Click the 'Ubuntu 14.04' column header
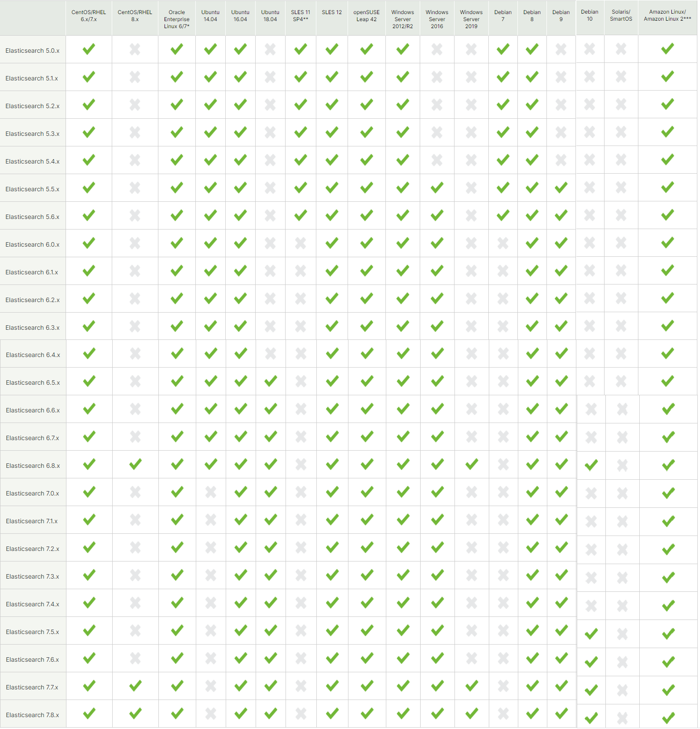 click(x=210, y=16)
